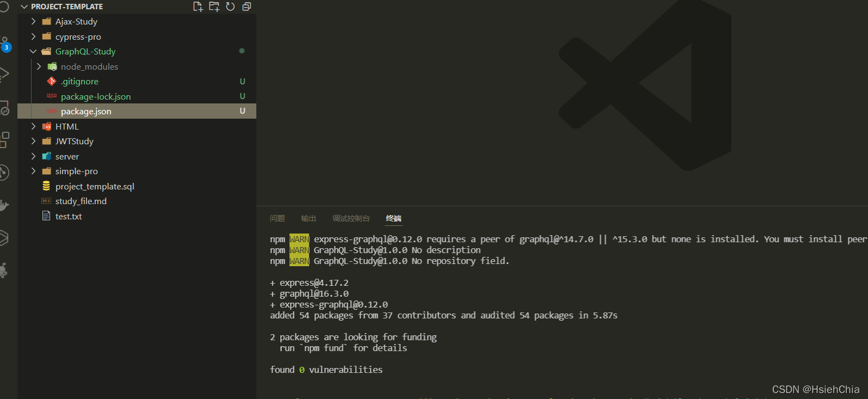Click text file icon of test.txt
868x399 pixels.
pos(46,216)
